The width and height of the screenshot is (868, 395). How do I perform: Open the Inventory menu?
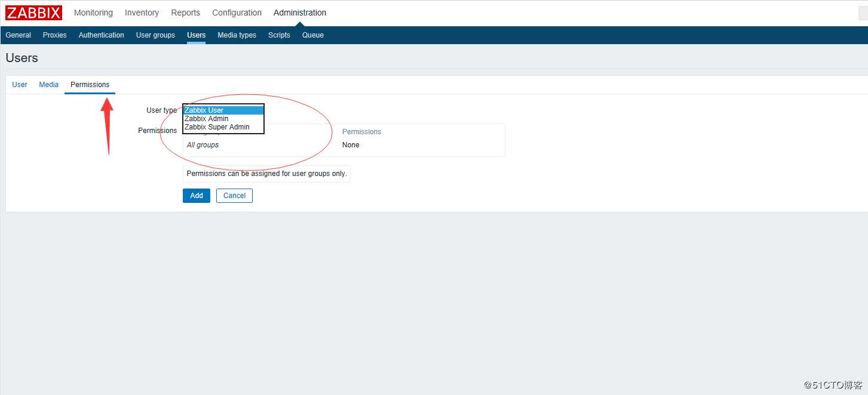142,13
